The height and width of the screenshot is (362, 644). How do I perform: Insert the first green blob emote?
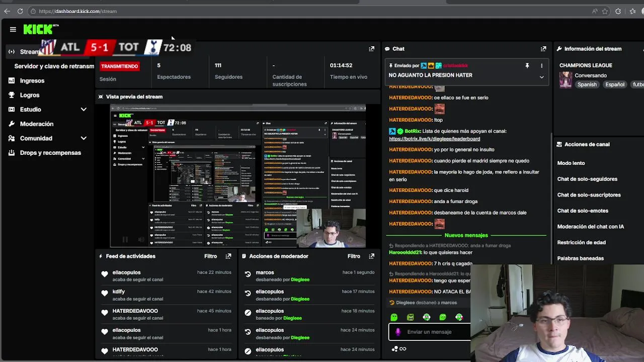[394, 317]
